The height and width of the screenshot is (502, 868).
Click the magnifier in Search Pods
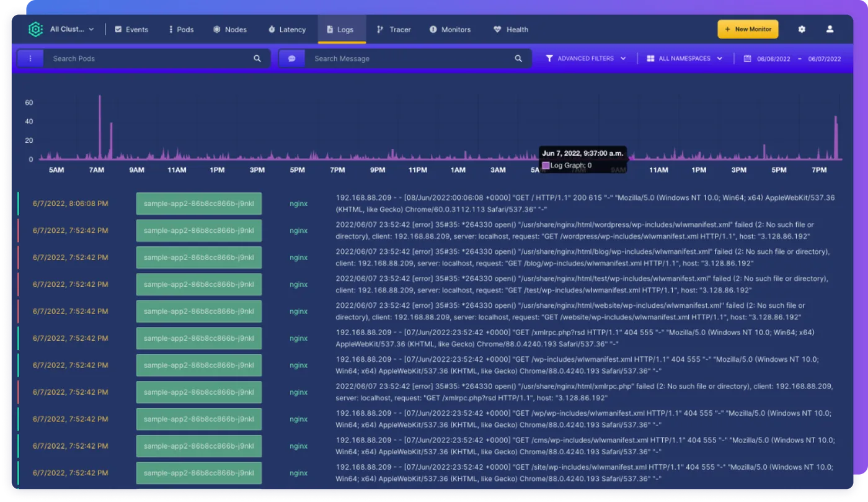coord(257,58)
